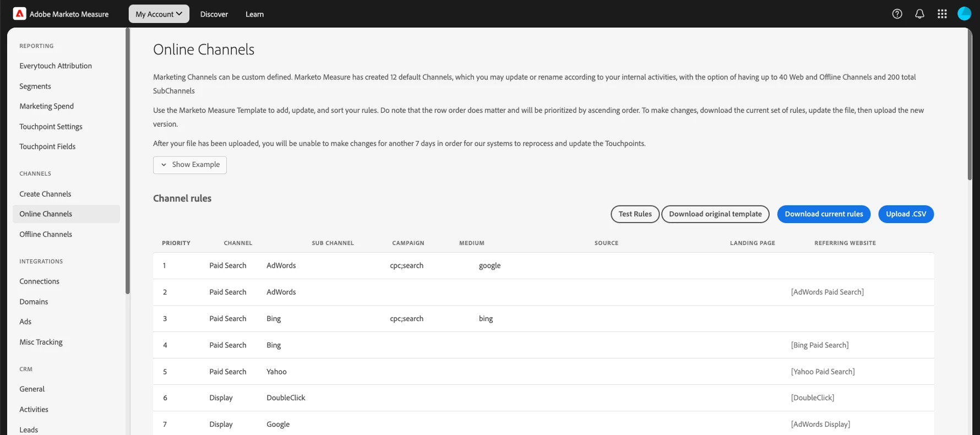Open Marketing Spend page
The width and height of the screenshot is (980, 435).
point(46,106)
